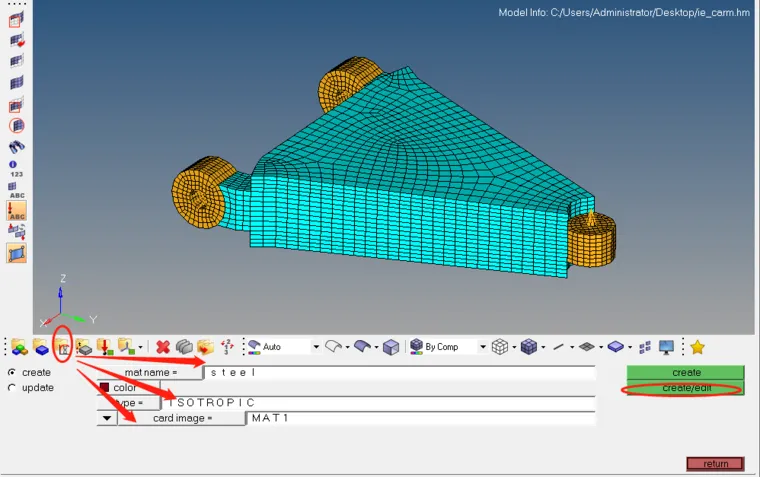
Task: Open the Auto geometry color dropdown
Action: click(x=284, y=347)
